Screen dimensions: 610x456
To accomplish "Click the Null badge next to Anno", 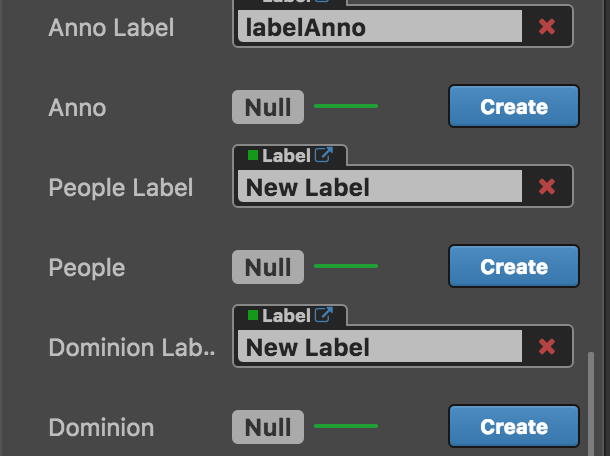I will click(268, 107).
